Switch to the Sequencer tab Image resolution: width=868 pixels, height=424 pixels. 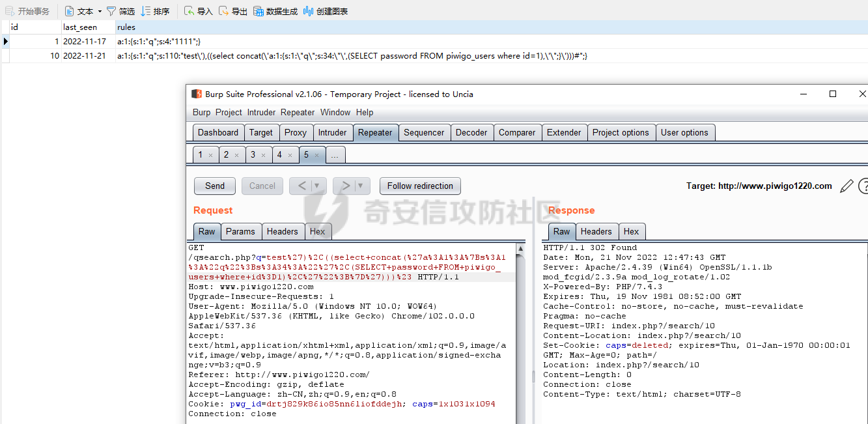424,132
